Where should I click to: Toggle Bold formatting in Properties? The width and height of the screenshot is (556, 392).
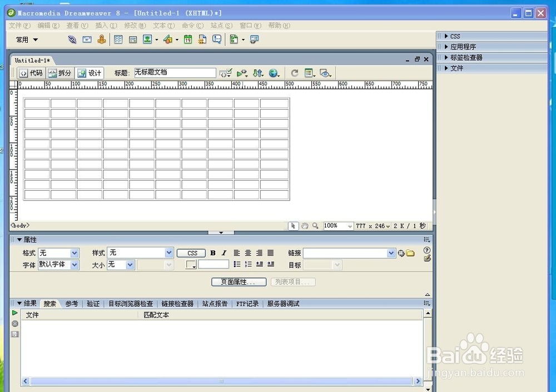point(213,253)
